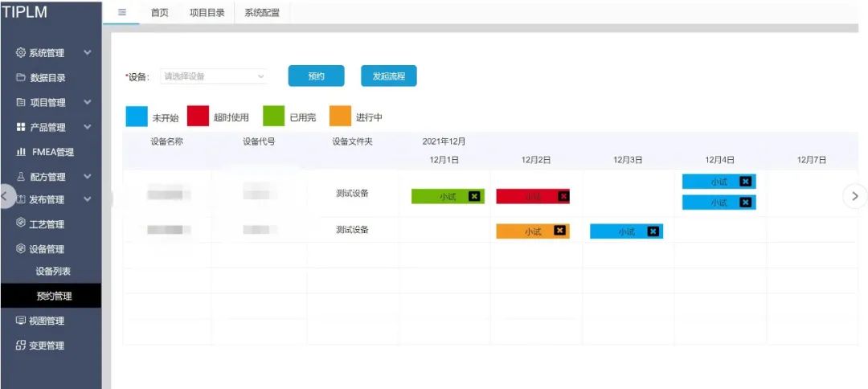Remove the blue 小试 booking on 12月3日
This screenshot has height=389, width=868.
tap(653, 231)
